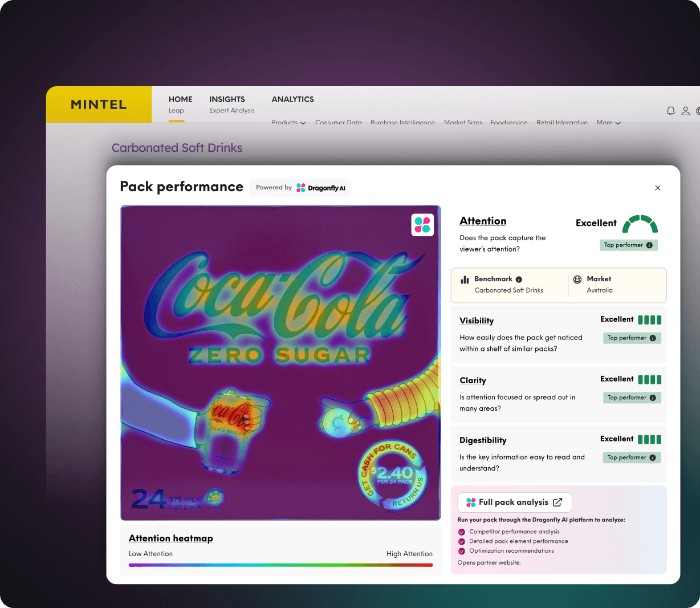Viewport: 700px width, 608px height.
Task: Open the user profile icon
Action: pyautogui.click(x=686, y=111)
